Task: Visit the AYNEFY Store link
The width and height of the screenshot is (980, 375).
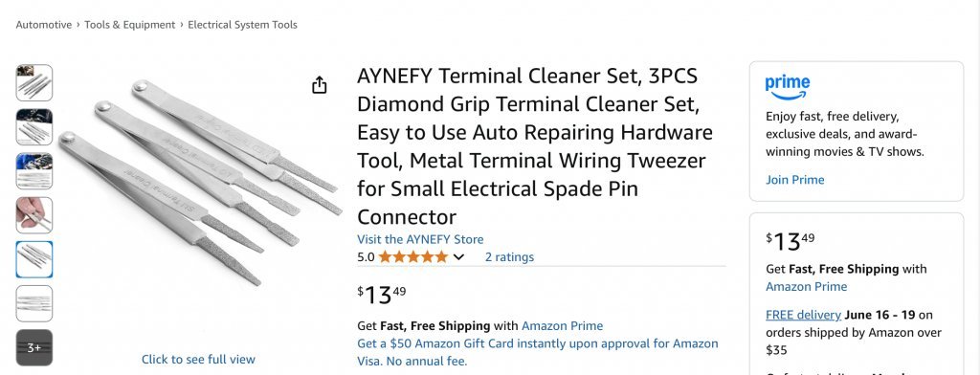Action: pyautogui.click(x=420, y=239)
